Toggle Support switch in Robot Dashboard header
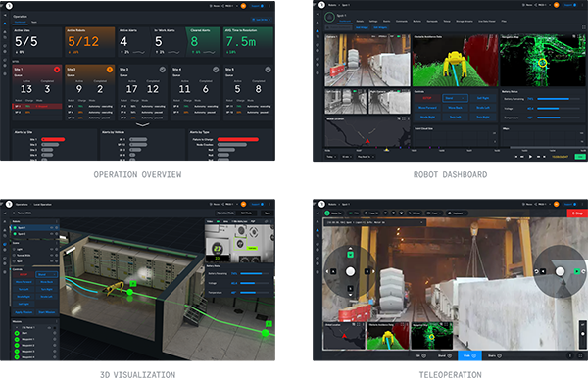588x378 pixels. 575,5
